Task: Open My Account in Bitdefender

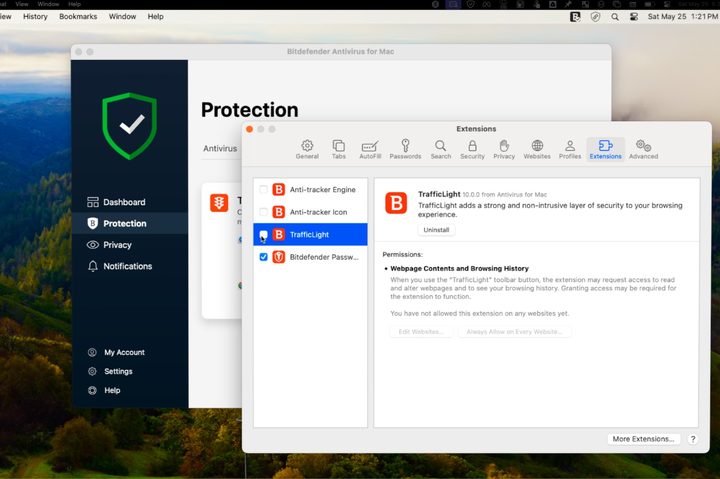Action: pyautogui.click(x=116, y=352)
